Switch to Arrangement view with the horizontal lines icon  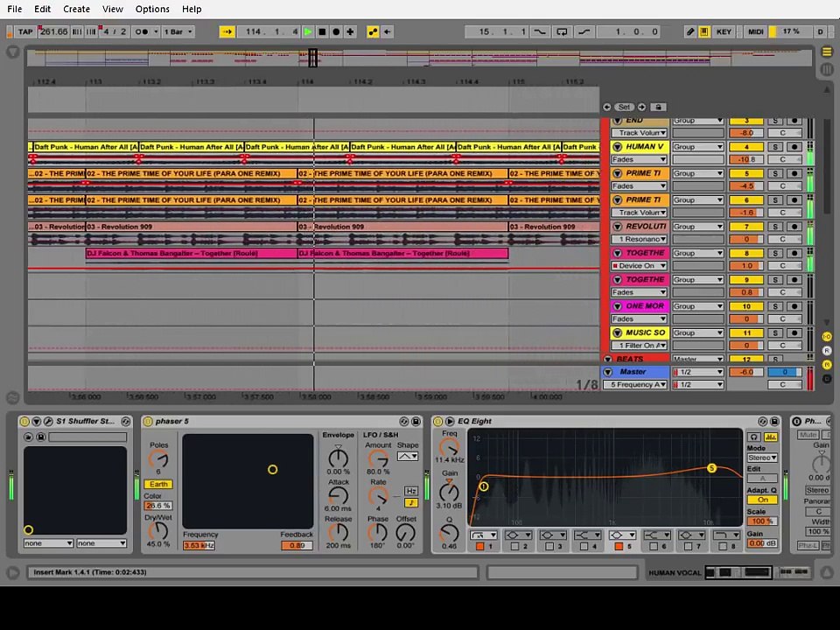pyautogui.click(x=827, y=52)
